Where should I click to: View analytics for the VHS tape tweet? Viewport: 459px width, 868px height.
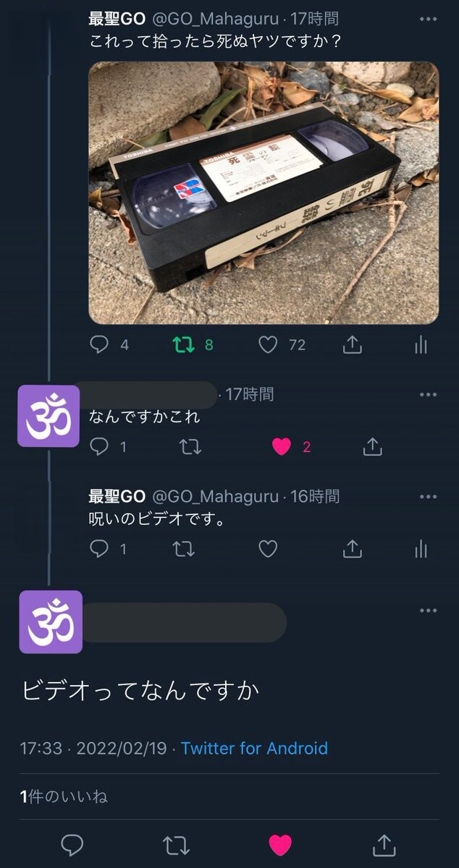[x=421, y=345]
